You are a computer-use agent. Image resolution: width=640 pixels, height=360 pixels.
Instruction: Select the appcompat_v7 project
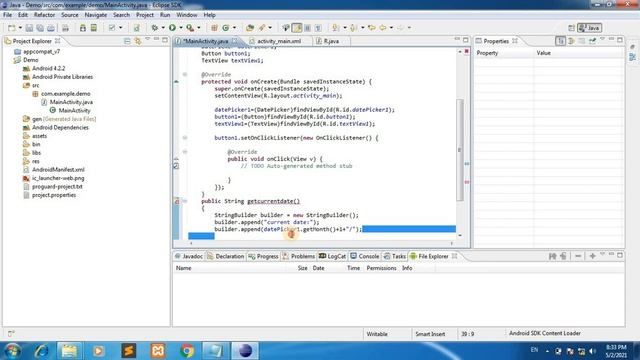42,51
